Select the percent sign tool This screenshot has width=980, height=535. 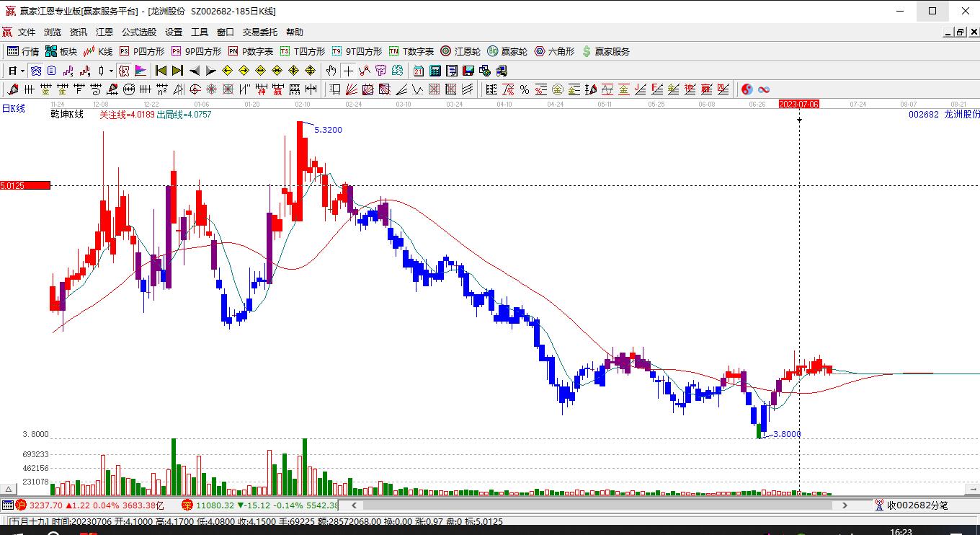tap(525, 89)
